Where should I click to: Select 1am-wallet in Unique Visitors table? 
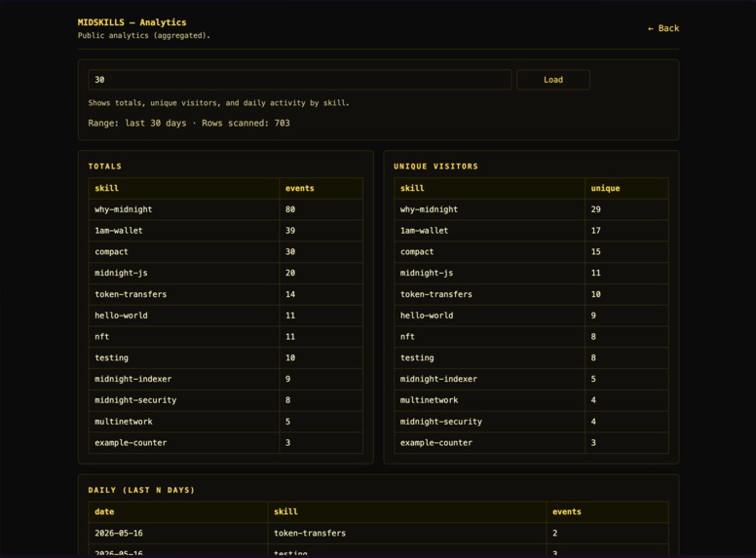pyautogui.click(x=425, y=231)
